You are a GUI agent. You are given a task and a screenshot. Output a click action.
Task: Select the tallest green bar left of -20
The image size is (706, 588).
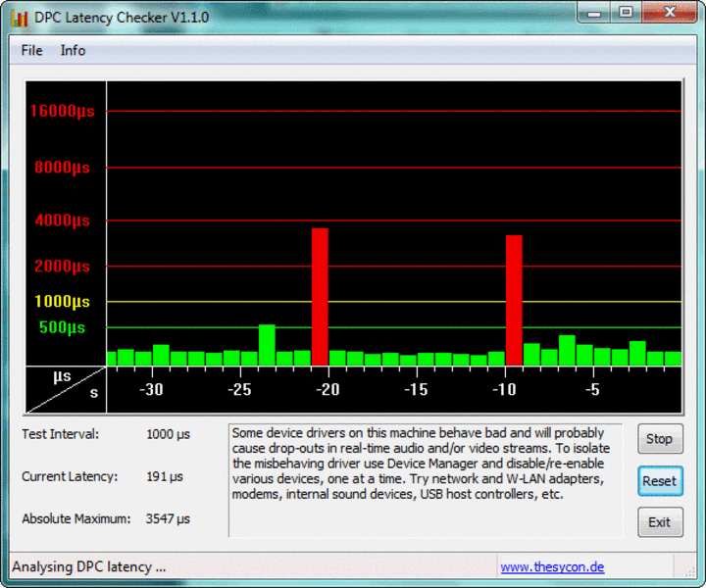point(267,345)
